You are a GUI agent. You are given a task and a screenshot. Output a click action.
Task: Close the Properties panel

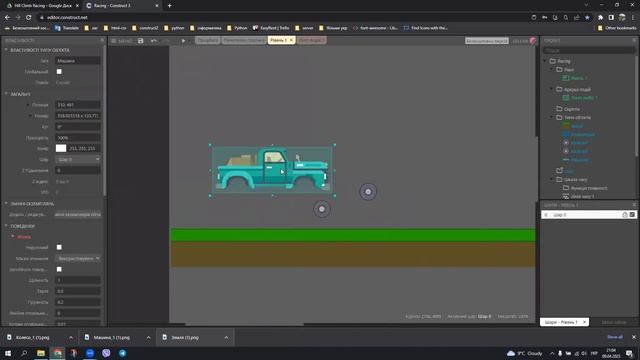102,40
